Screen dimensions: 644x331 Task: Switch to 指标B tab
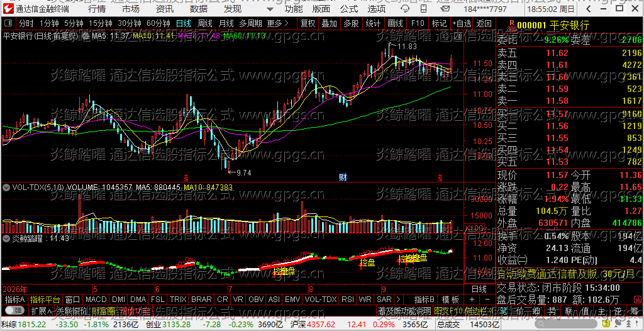pyautogui.click(x=425, y=299)
